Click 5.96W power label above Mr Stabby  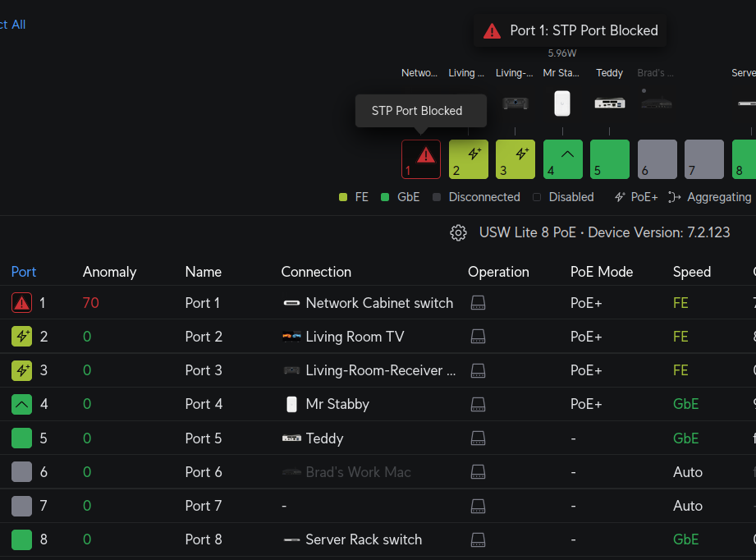[x=562, y=53]
